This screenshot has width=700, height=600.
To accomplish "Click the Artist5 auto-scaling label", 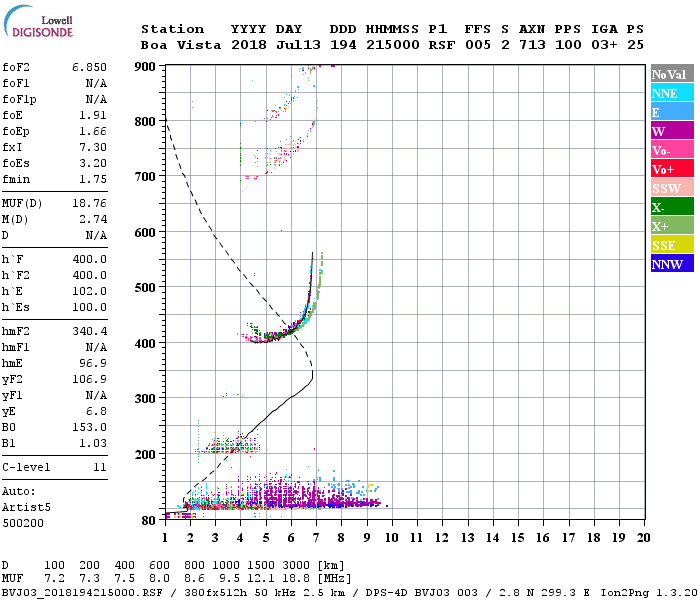I will pos(26,508).
